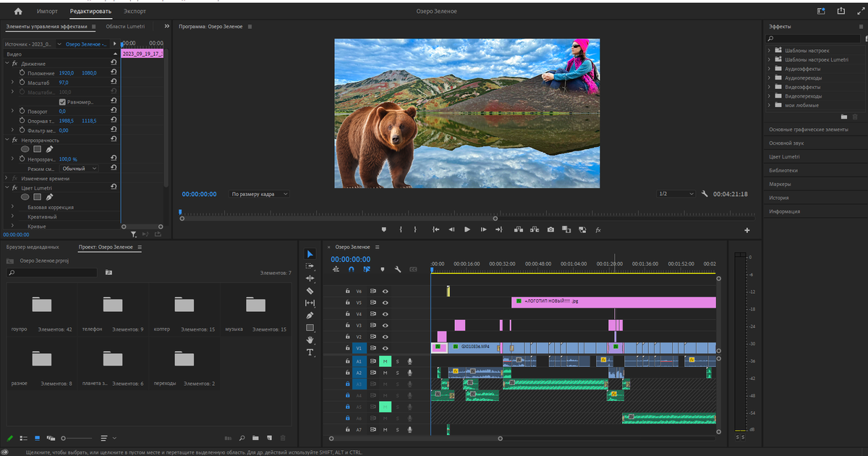Select the ЛОГОТИП НОВЫЙ clip on timeline
Viewport: 868px width, 456px height.
615,302
